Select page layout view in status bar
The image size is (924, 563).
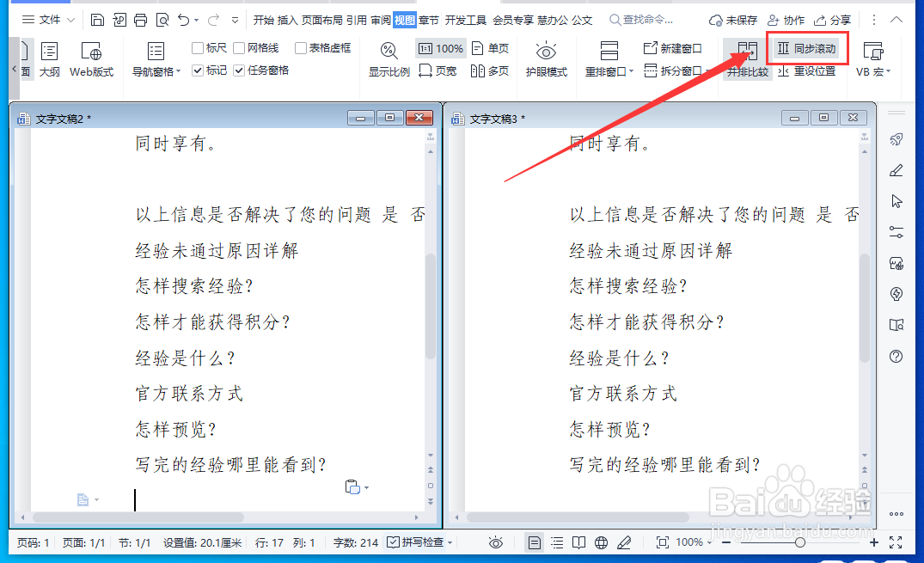(x=534, y=542)
